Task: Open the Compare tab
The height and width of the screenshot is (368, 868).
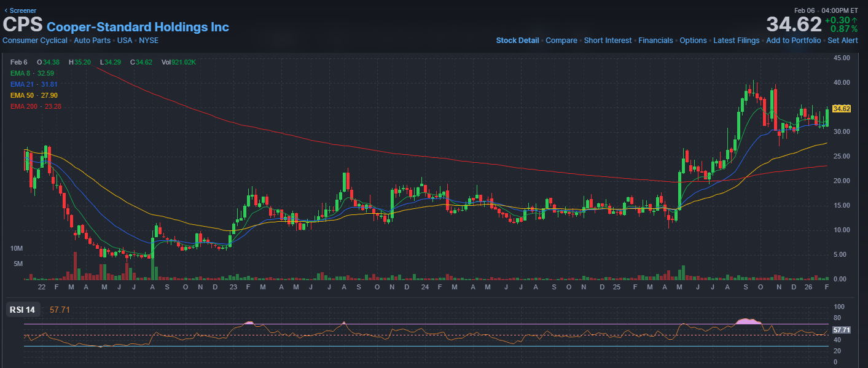Action: tap(561, 41)
